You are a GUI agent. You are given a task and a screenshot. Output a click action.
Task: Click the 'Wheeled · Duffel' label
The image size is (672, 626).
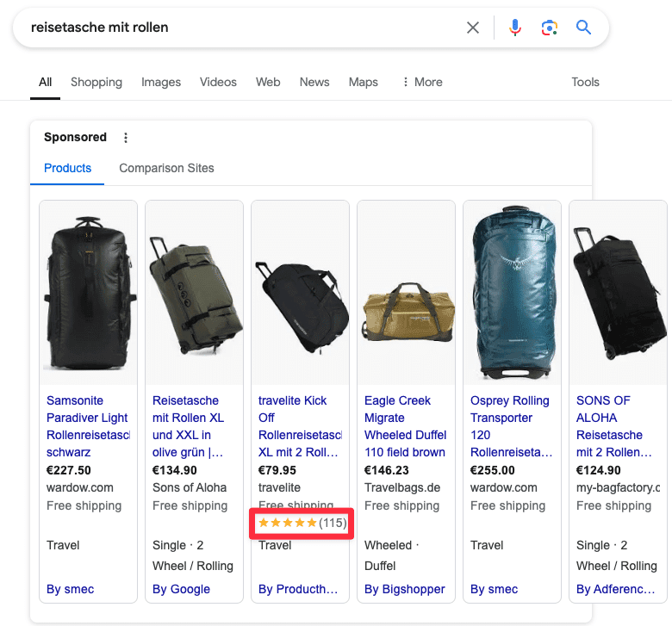[391, 555]
